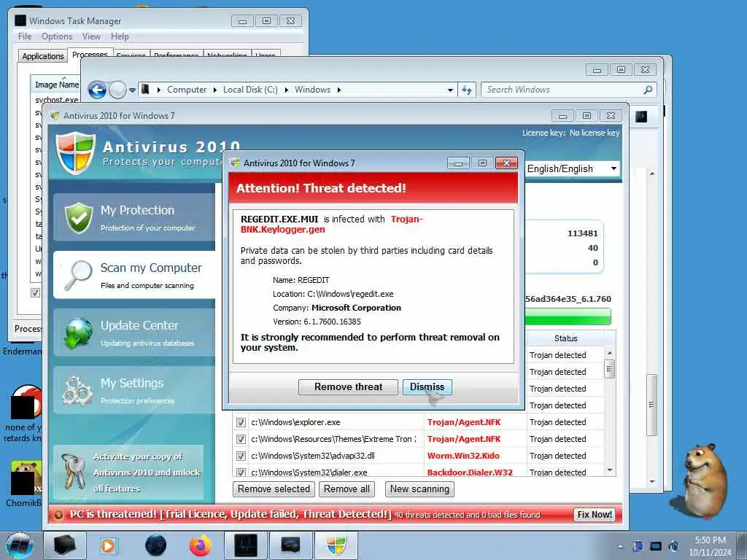
Task: Expand arrow after Local Disk (C:) breadcrumb
Action: [x=286, y=90]
